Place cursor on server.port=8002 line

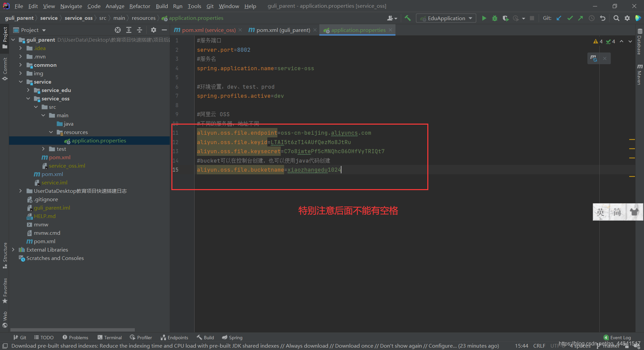click(223, 50)
